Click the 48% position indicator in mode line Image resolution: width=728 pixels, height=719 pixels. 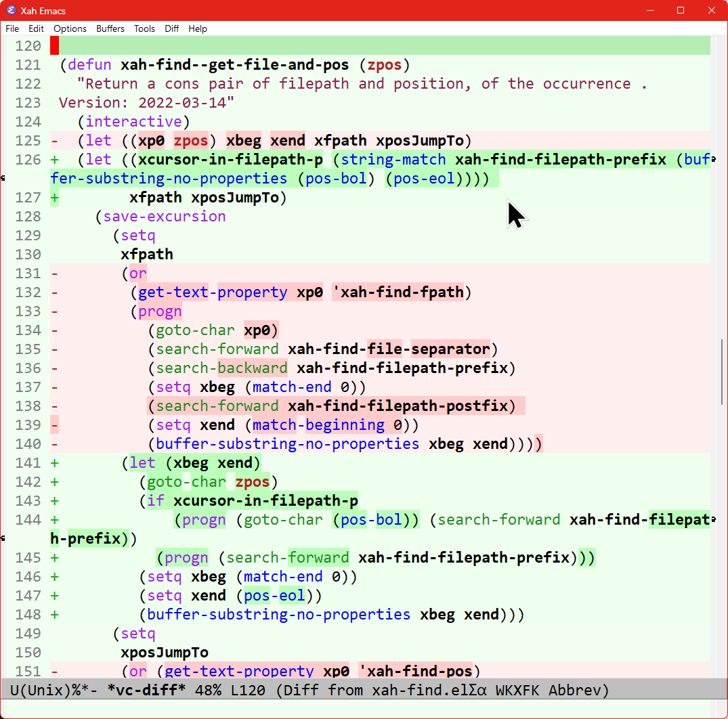coord(208,690)
